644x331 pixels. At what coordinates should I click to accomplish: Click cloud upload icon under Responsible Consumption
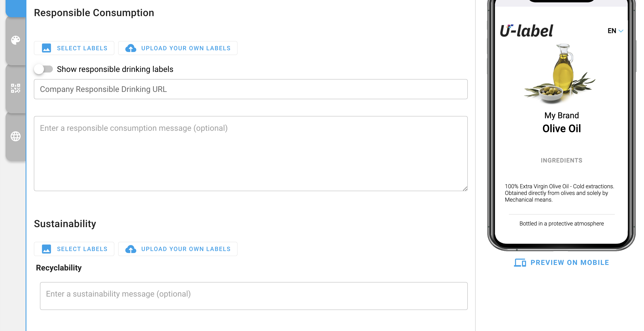(x=131, y=48)
